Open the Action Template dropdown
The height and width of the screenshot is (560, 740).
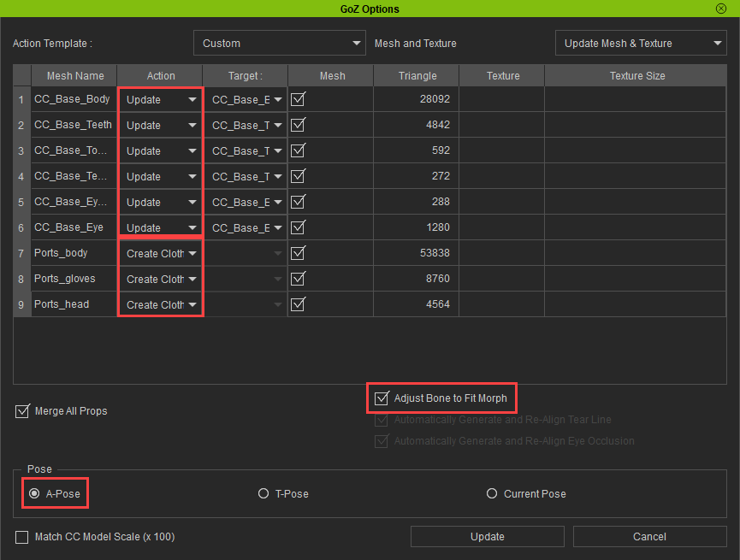280,44
